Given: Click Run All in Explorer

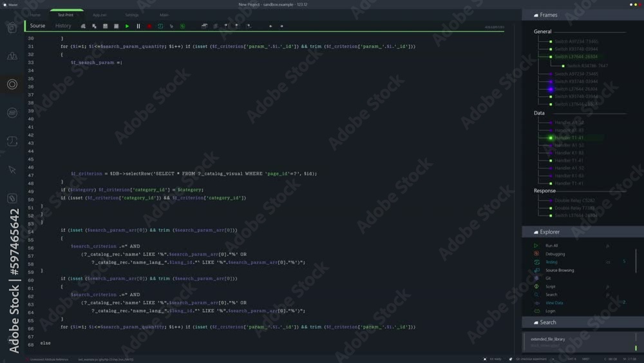Looking at the screenshot, I should point(552,246).
